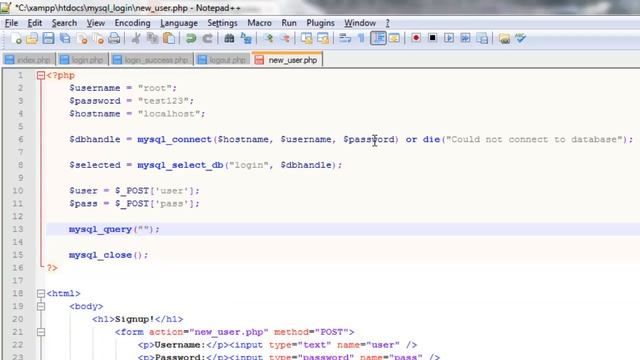Open the Search menu
640x360 pixels.
[x=64, y=23]
